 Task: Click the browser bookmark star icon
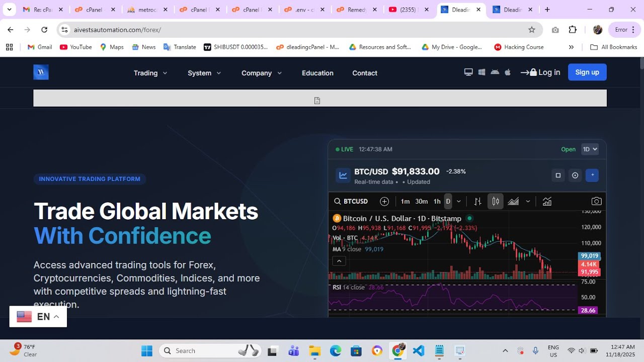(532, 30)
